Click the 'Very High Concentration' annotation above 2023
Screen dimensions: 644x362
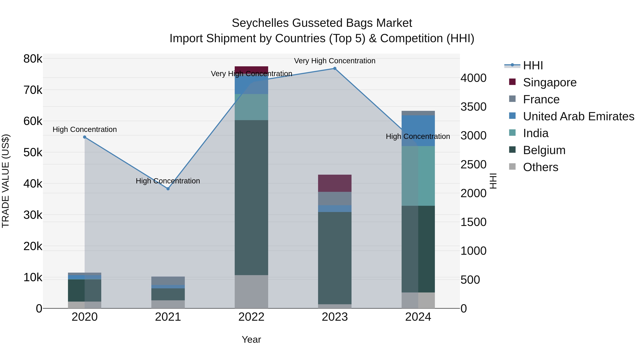click(335, 61)
